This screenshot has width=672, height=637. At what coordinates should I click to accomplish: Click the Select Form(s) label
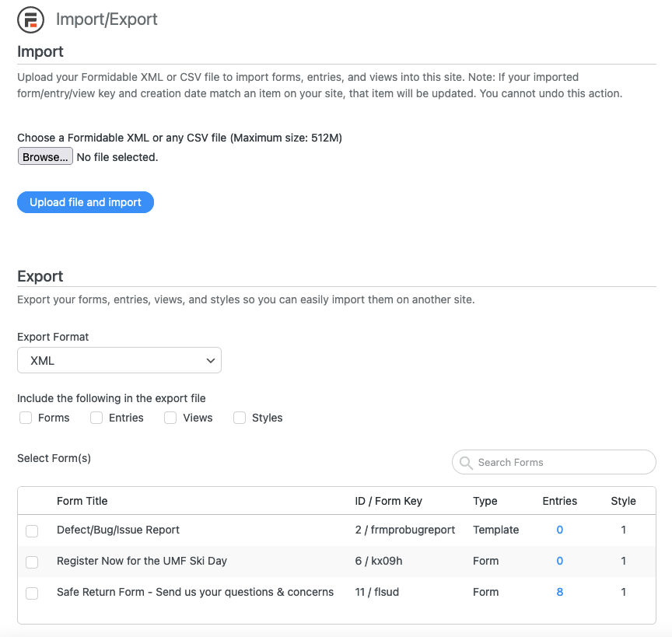(x=54, y=458)
